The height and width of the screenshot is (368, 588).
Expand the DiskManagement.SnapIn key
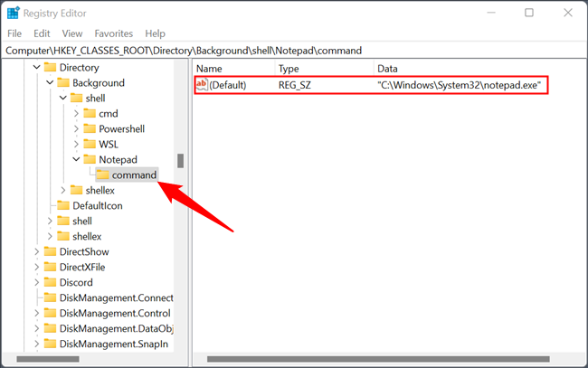click(37, 344)
